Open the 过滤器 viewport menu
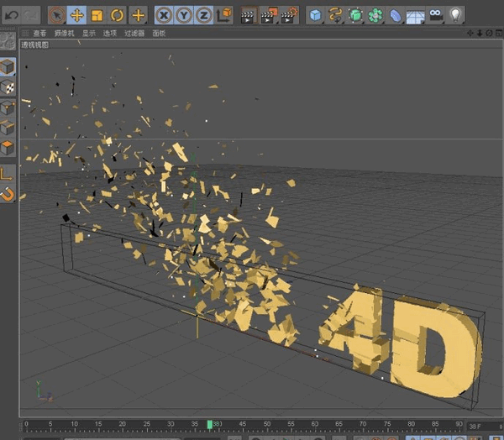Image resolution: width=504 pixels, height=440 pixels. tap(134, 34)
